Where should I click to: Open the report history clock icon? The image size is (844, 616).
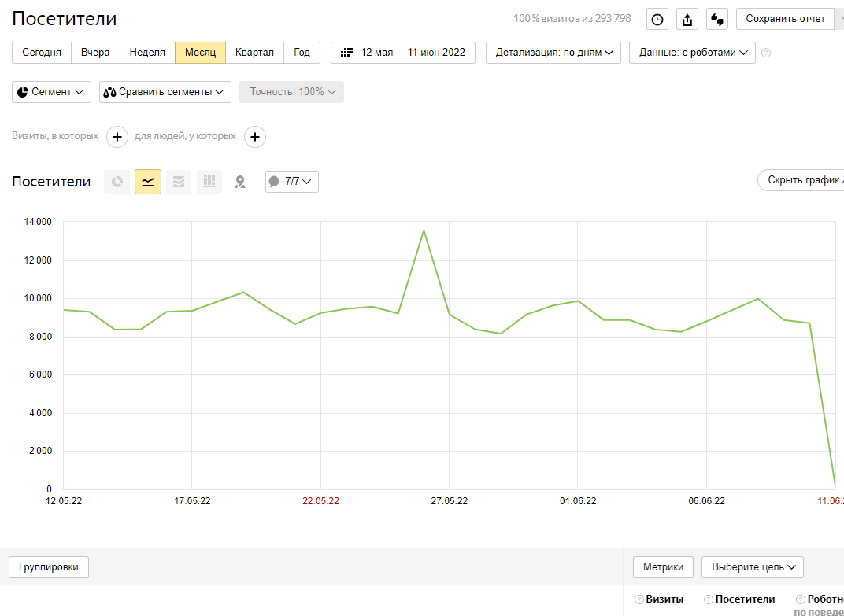click(x=657, y=19)
